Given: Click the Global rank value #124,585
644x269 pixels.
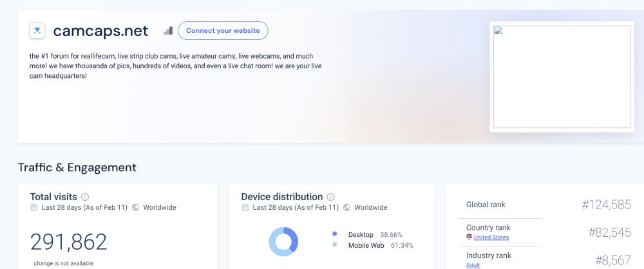Looking at the screenshot, I should [x=606, y=205].
